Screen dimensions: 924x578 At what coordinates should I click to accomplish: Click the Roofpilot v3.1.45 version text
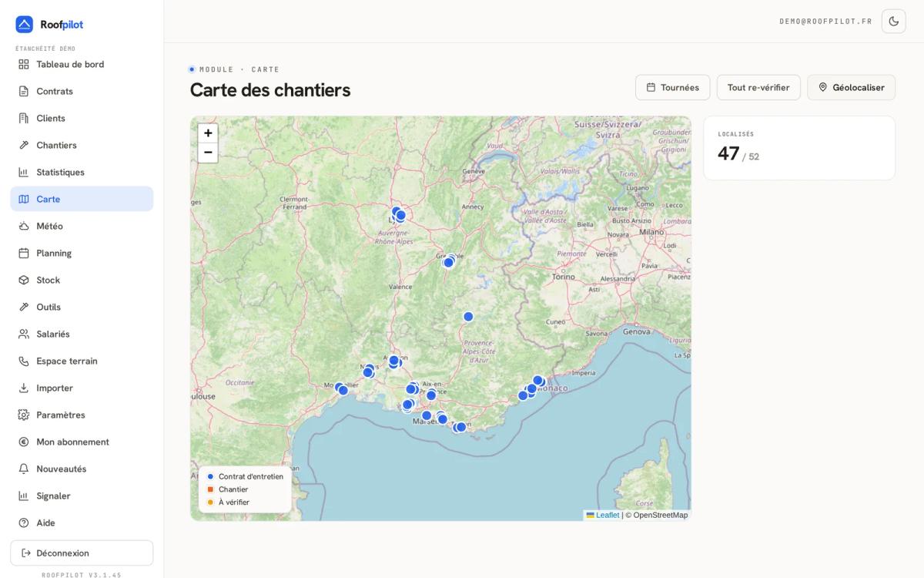(82, 575)
